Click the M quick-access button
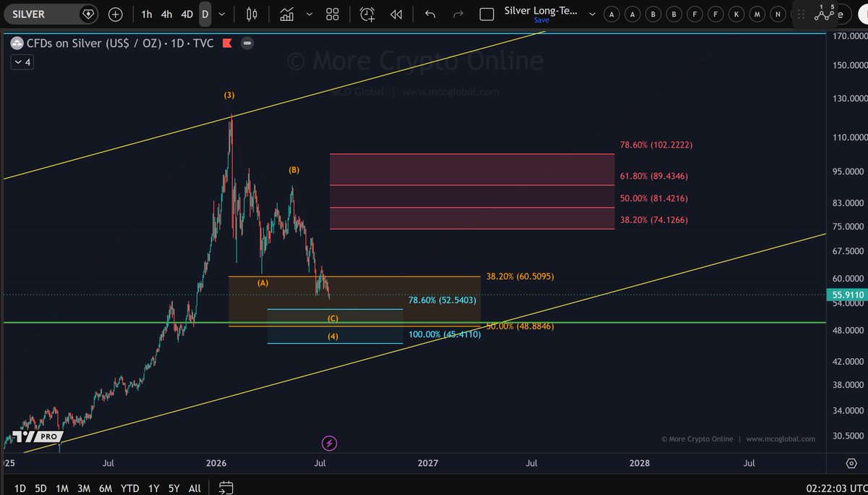 click(757, 14)
